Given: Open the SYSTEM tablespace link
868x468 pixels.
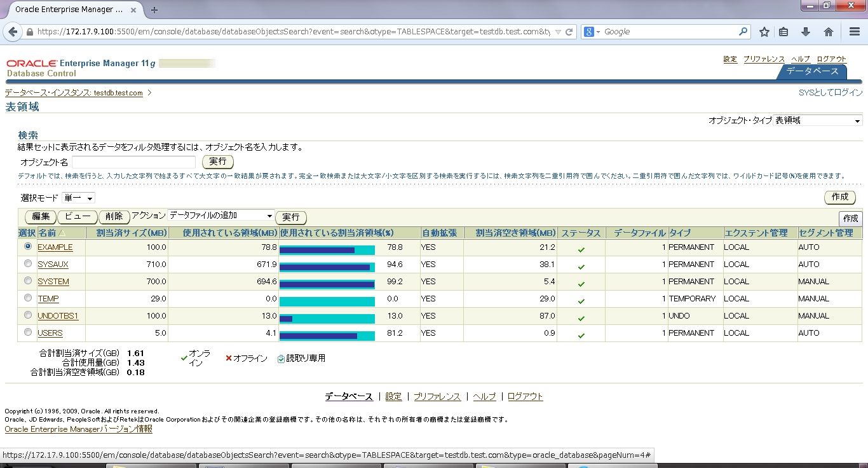Looking at the screenshot, I should click(x=53, y=281).
